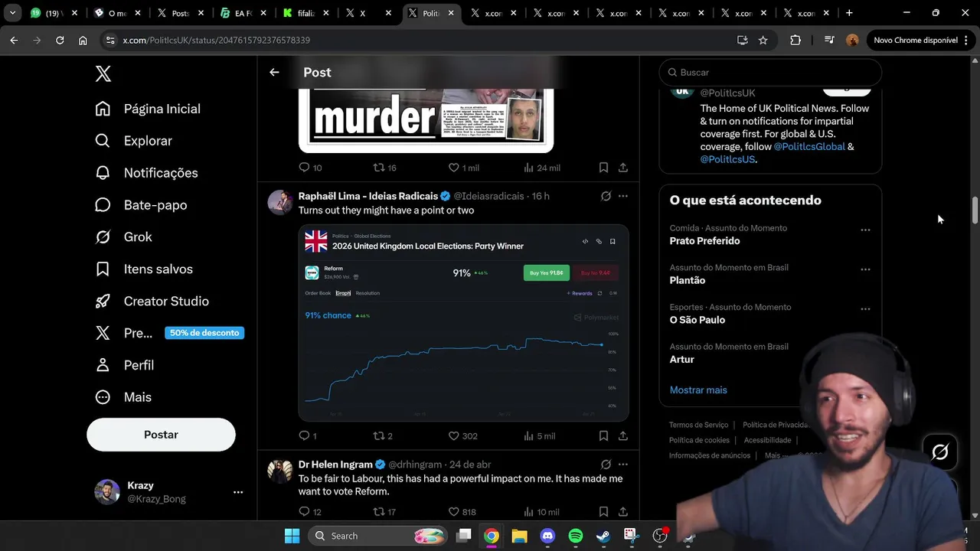View analytics showing 5 mil

(540, 435)
